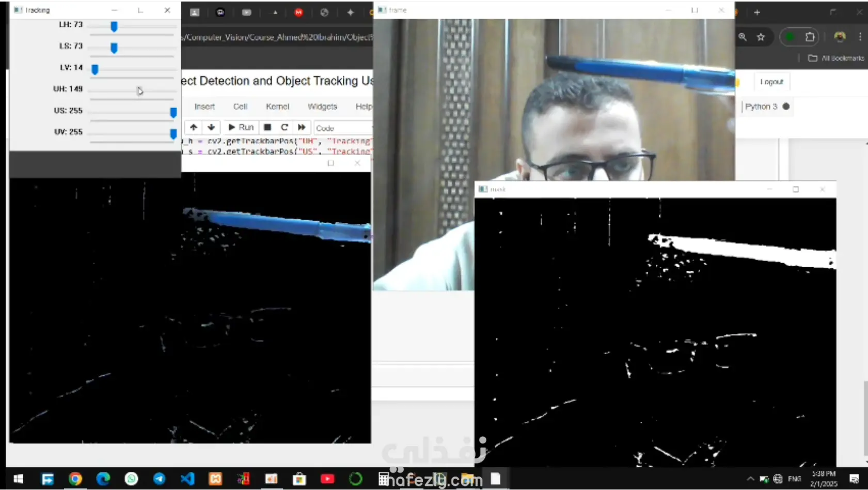Viewport: 868px width, 490px height.
Task: Click the Python 3 kernel label
Action: (x=761, y=106)
